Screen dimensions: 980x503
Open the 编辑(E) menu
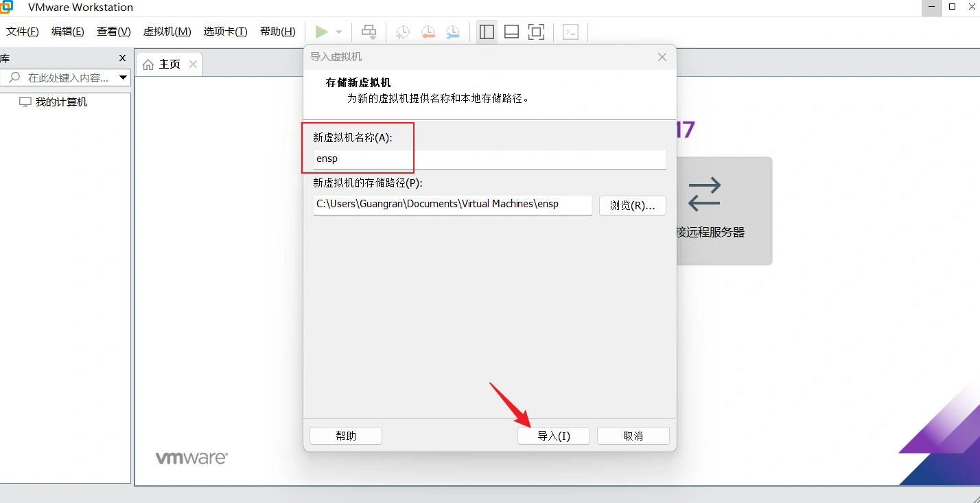(68, 32)
